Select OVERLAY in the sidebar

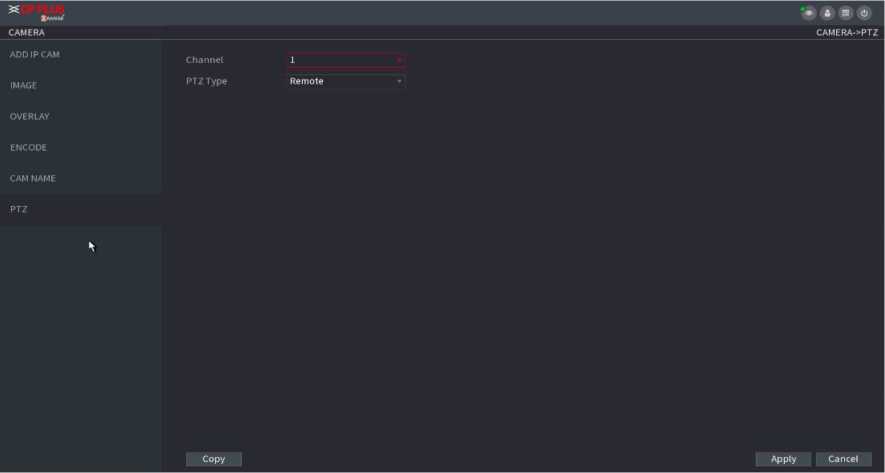point(30,117)
